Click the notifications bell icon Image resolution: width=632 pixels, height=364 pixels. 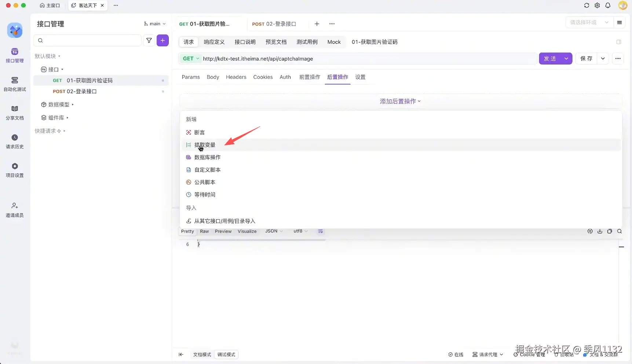tap(608, 5)
